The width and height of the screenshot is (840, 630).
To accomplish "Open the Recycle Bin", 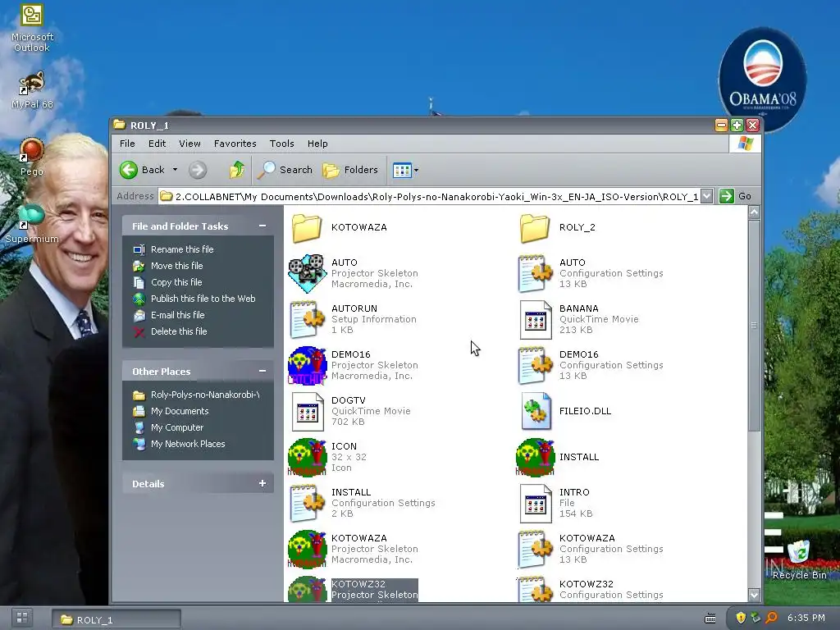I will tap(799, 559).
